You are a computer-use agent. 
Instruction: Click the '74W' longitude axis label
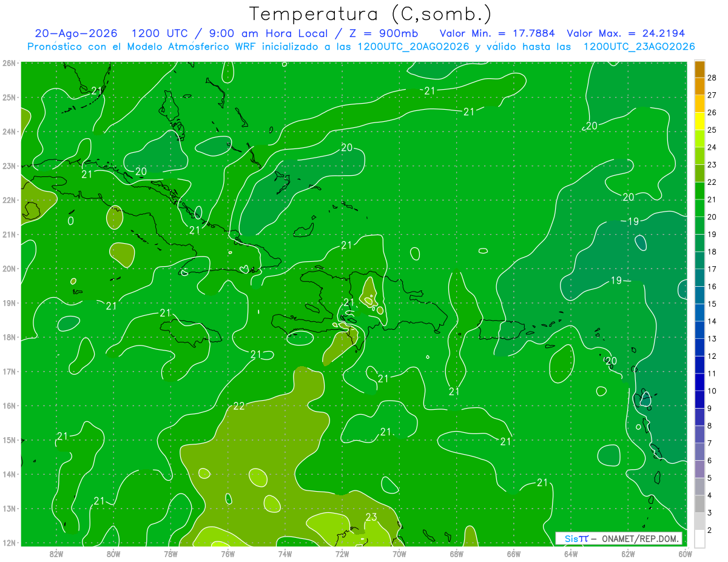(x=285, y=554)
